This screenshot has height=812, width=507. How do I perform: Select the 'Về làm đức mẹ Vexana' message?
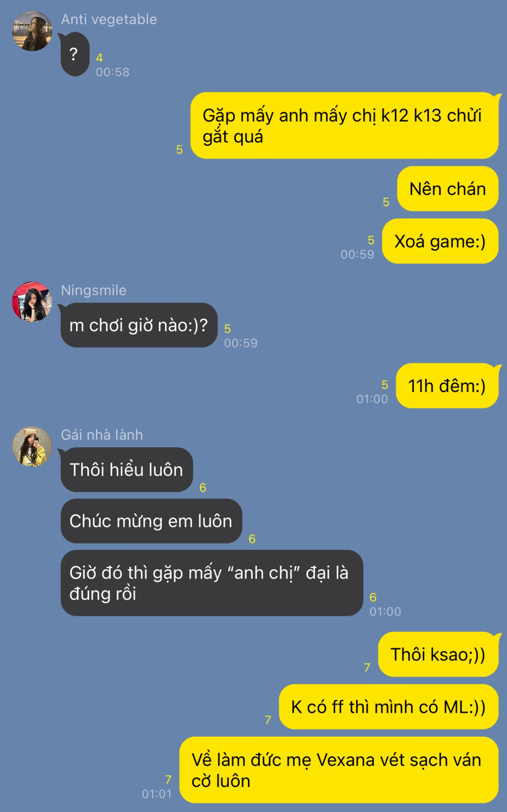[339, 770]
